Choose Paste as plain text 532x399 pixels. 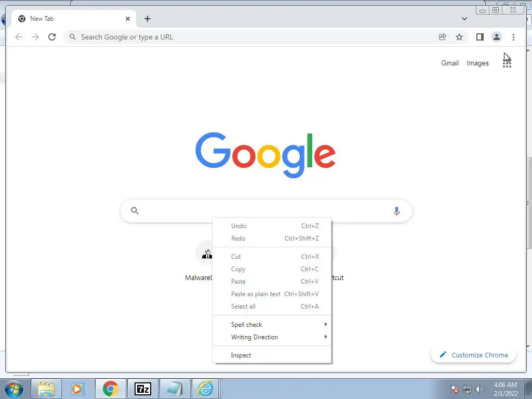[272, 294]
